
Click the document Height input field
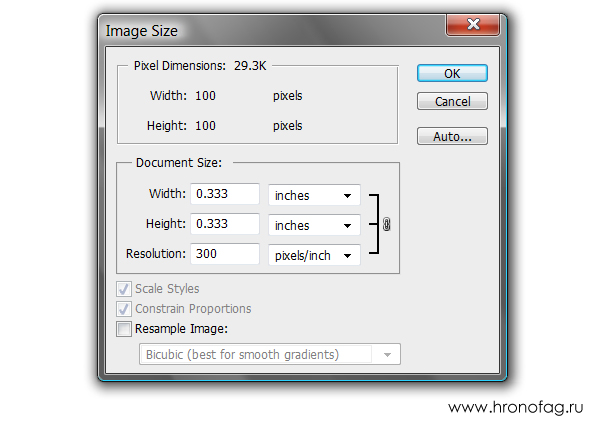(225, 223)
